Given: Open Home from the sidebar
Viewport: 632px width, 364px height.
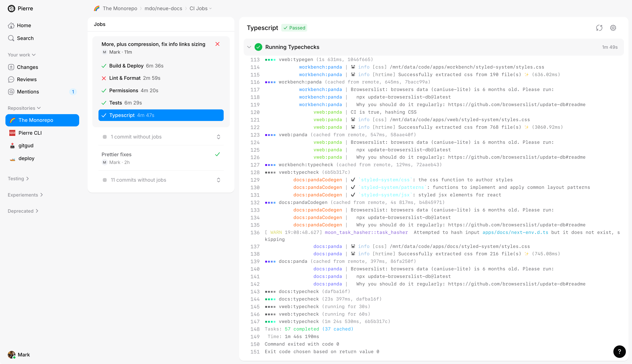Looking at the screenshot, I should pyautogui.click(x=24, y=25).
